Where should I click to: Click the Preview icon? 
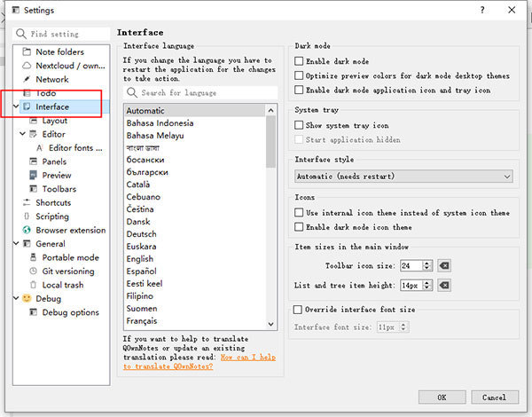[x=34, y=175]
